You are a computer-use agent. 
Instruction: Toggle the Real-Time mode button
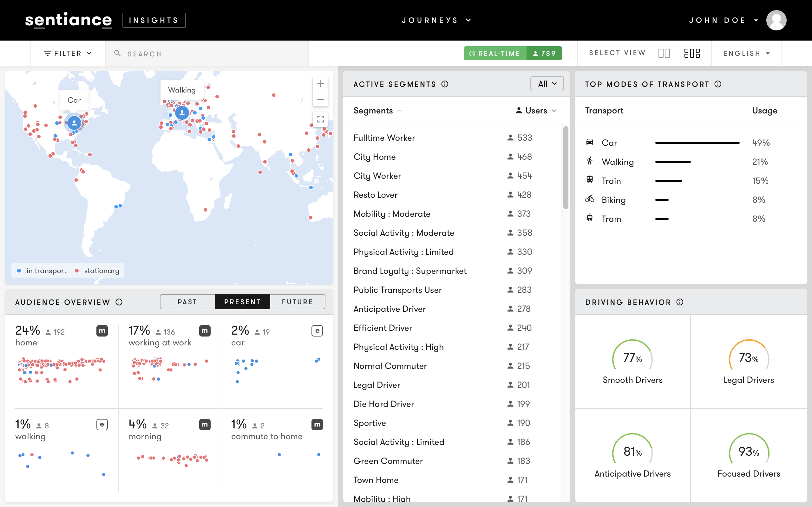click(x=495, y=53)
